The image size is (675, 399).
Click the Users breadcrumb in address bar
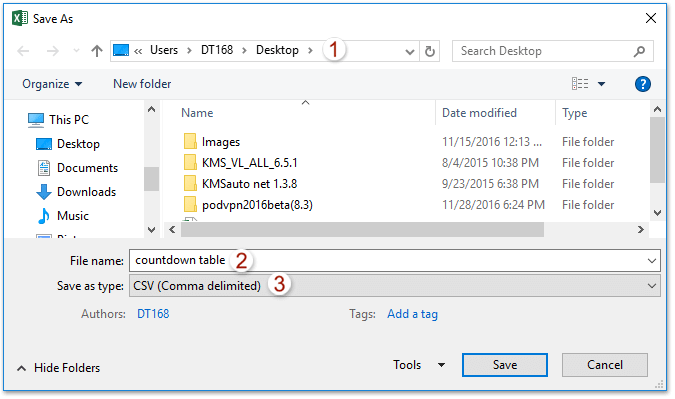[x=164, y=50]
